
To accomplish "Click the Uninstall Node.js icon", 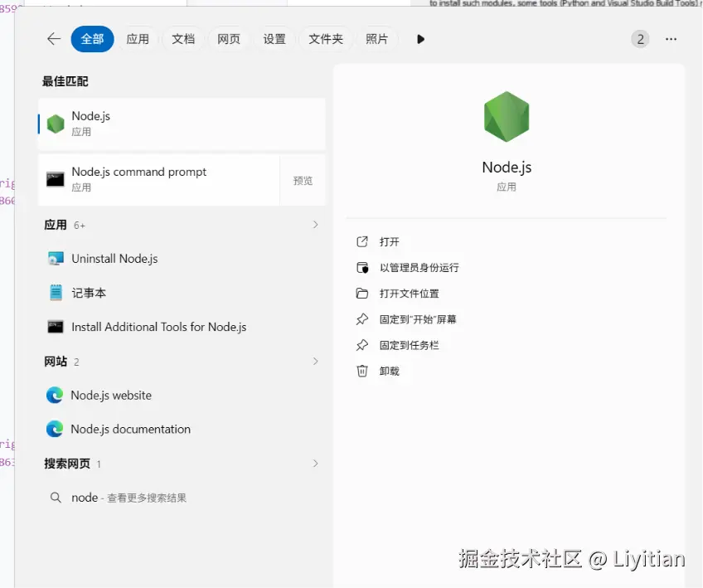I will 56,259.
